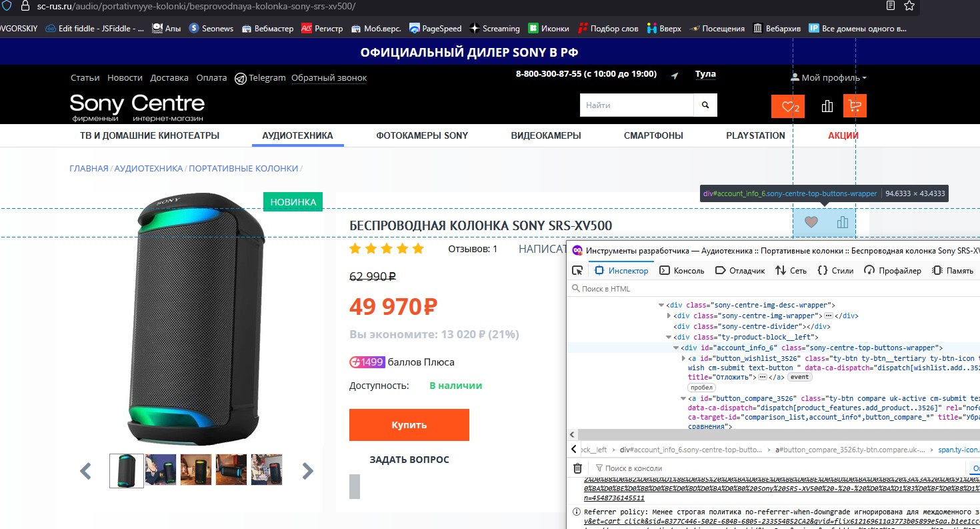Open the wishlist heart button in header
This screenshot has height=529, width=980.
tap(787, 107)
